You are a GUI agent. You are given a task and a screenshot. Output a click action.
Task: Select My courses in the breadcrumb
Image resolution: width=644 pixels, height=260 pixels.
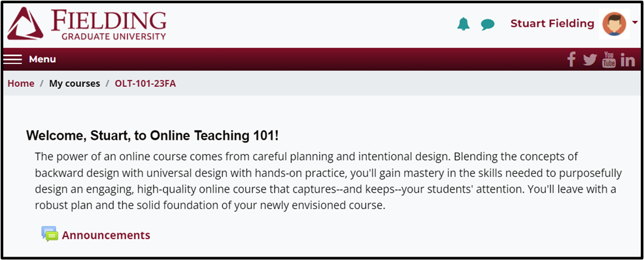pyautogui.click(x=75, y=84)
